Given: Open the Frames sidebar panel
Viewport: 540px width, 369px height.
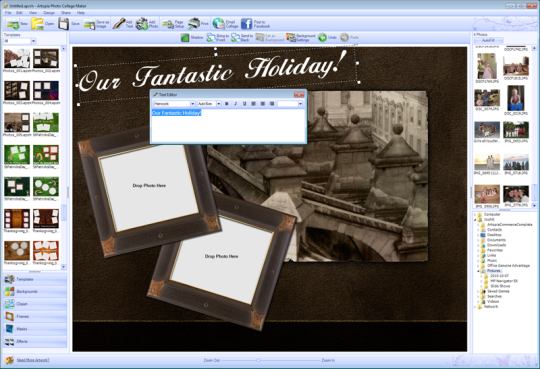Looking at the screenshot, I should pyautogui.click(x=34, y=316).
